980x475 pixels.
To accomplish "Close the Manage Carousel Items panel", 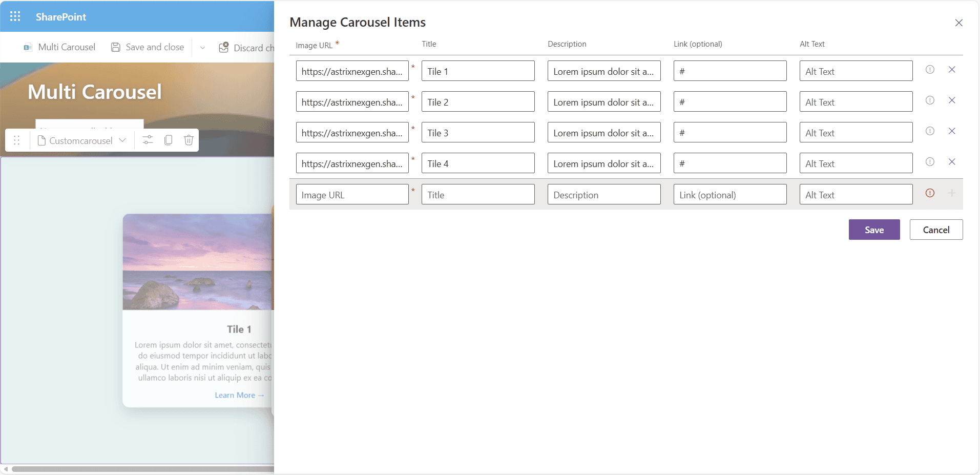I will tap(958, 23).
